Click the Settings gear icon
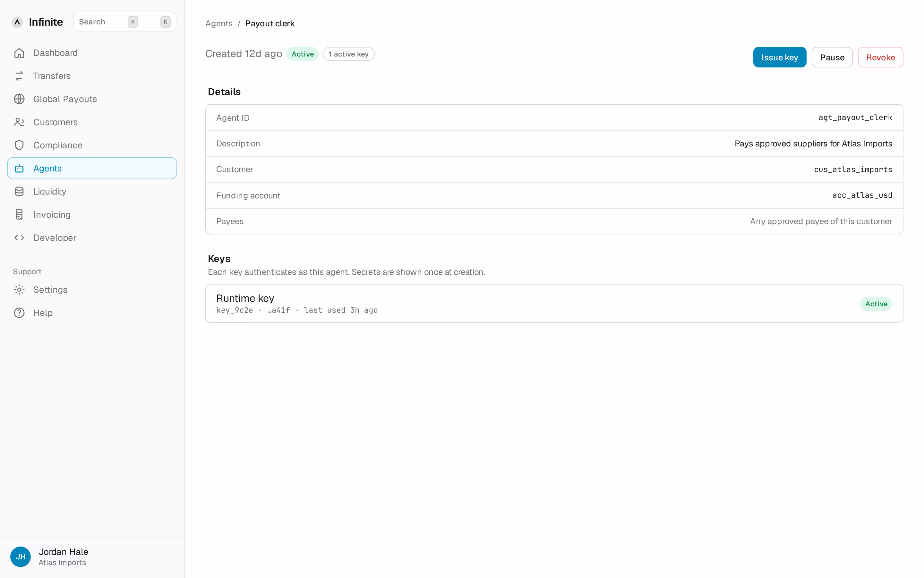Screen dimensions: 924x578 pos(19,290)
